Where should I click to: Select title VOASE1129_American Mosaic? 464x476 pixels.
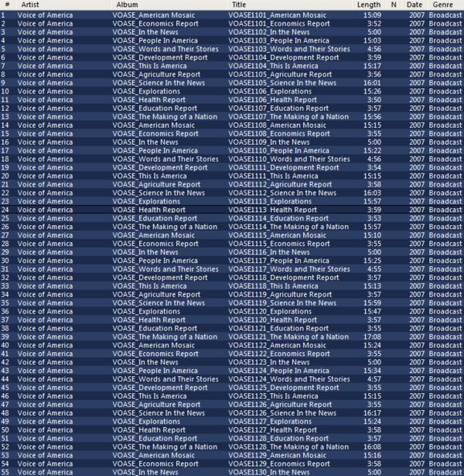[x=277, y=455]
